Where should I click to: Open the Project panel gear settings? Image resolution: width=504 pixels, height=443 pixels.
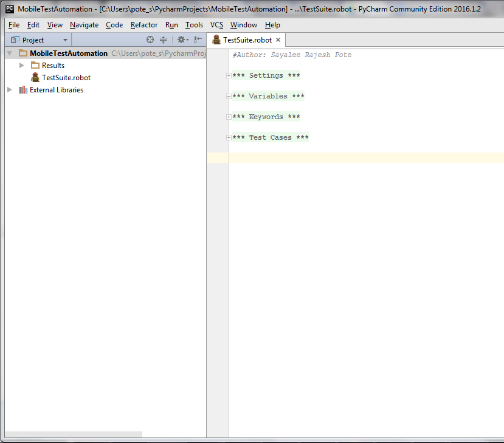pyautogui.click(x=181, y=39)
